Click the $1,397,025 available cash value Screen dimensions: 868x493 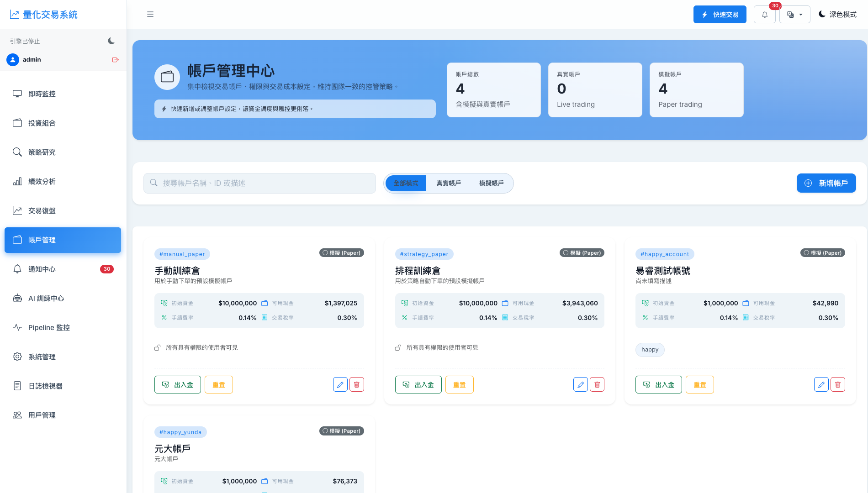(x=341, y=303)
